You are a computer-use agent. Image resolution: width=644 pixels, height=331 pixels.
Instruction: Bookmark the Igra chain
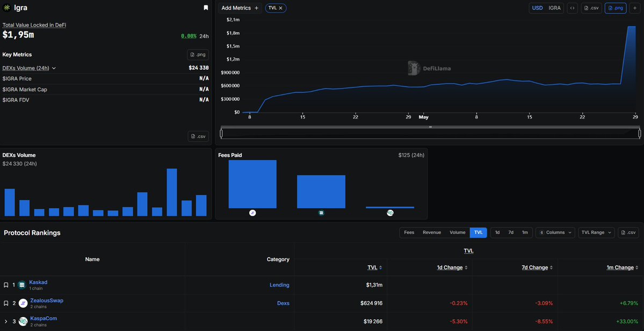tap(206, 8)
